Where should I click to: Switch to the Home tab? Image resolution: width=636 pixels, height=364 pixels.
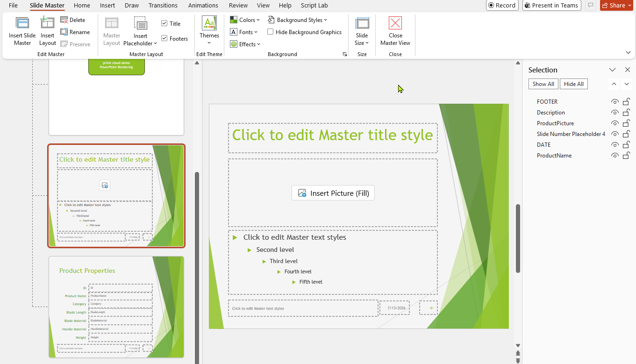(82, 6)
